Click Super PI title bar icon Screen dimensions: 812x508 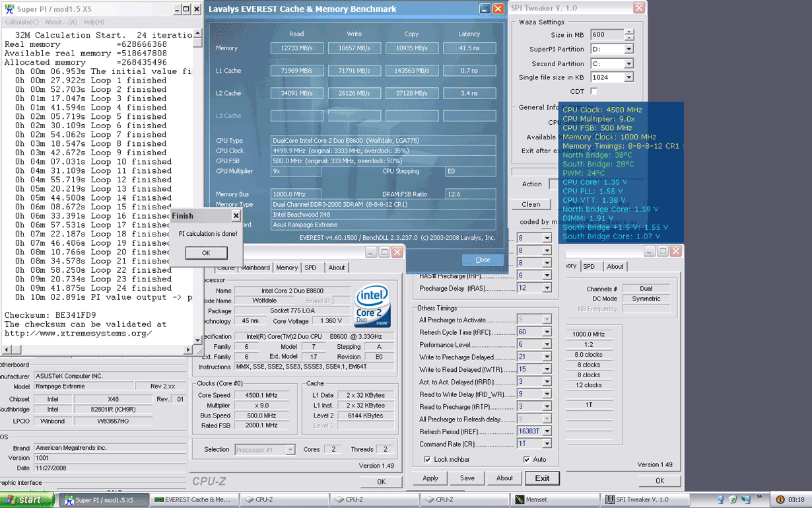(x=9, y=9)
